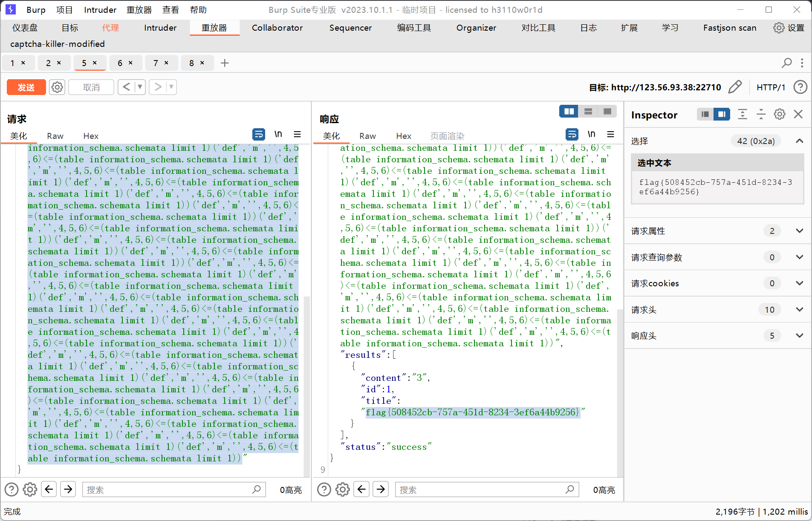Open the response pane hamburger menu
This screenshot has height=521, width=812.
610,134
